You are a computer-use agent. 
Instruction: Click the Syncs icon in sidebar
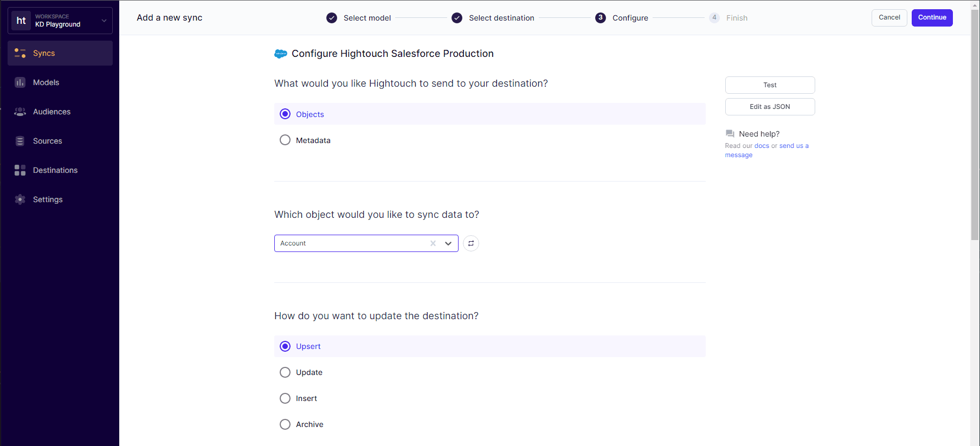click(20, 53)
